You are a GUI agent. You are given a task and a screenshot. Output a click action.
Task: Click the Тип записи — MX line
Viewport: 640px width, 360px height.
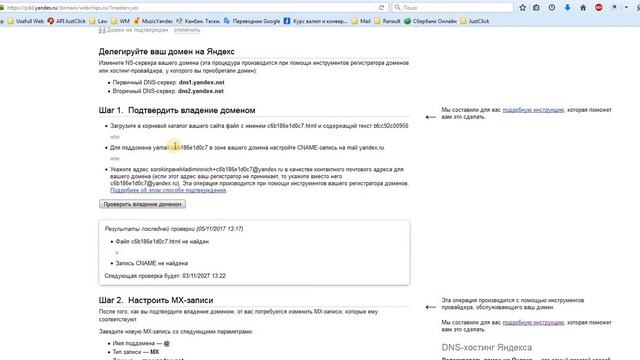136,352
